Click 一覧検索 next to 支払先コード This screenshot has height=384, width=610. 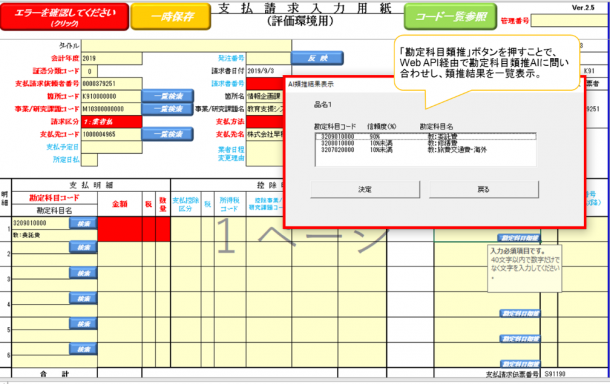pyautogui.click(x=167, y=134)
